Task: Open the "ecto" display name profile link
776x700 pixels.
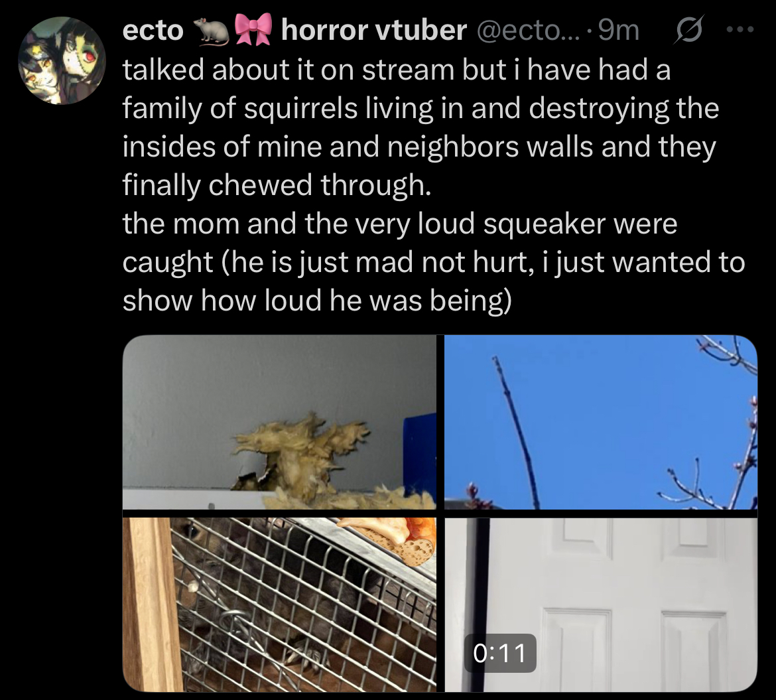Action: coord(153,31)
